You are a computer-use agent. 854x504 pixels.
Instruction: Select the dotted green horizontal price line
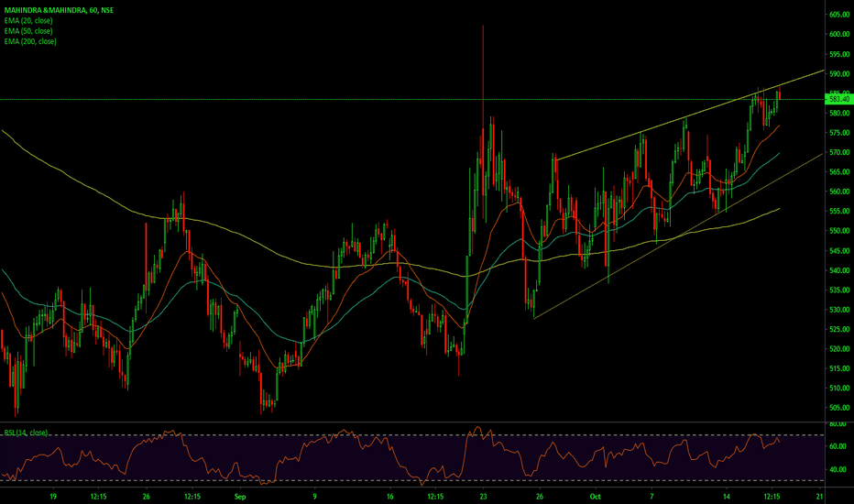pyautogui.click(x=412, y=99)
